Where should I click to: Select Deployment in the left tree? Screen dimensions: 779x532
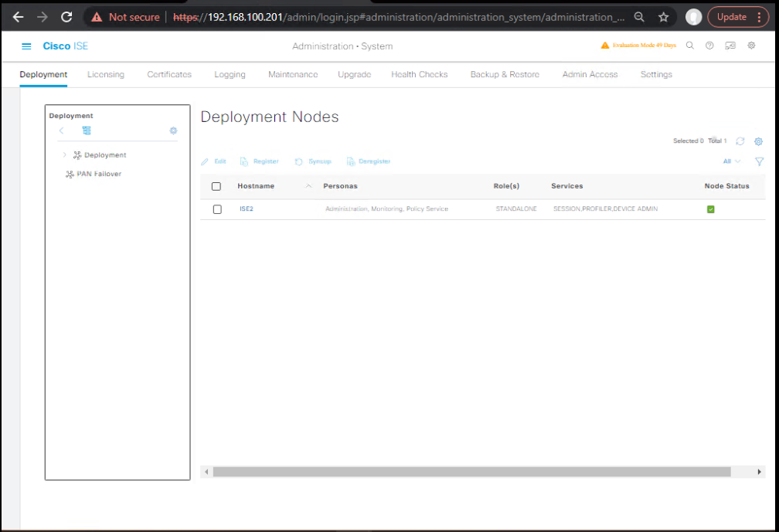(105, 155)
